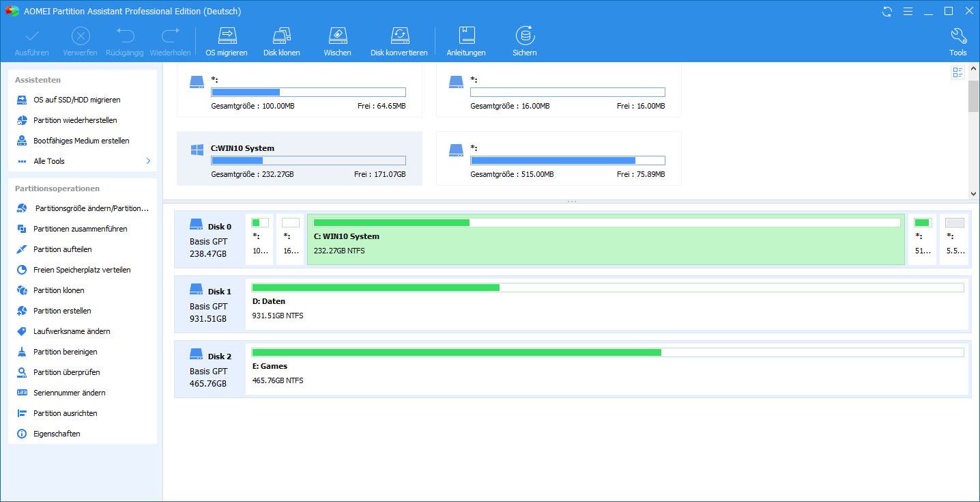Select the 16... partition block on Disk 0

291,239
